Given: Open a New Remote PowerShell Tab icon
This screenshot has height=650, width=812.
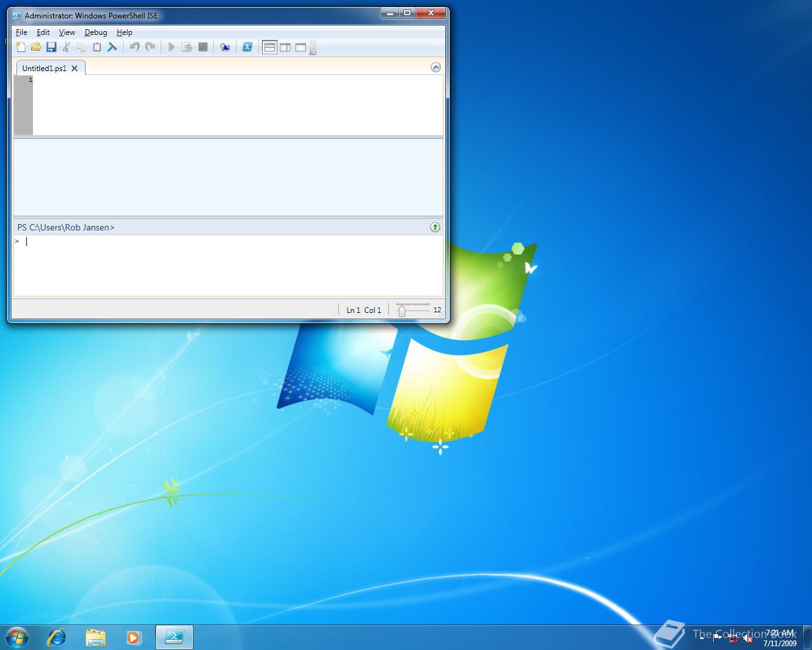Looking at the screenshot, I should [225, 47].
